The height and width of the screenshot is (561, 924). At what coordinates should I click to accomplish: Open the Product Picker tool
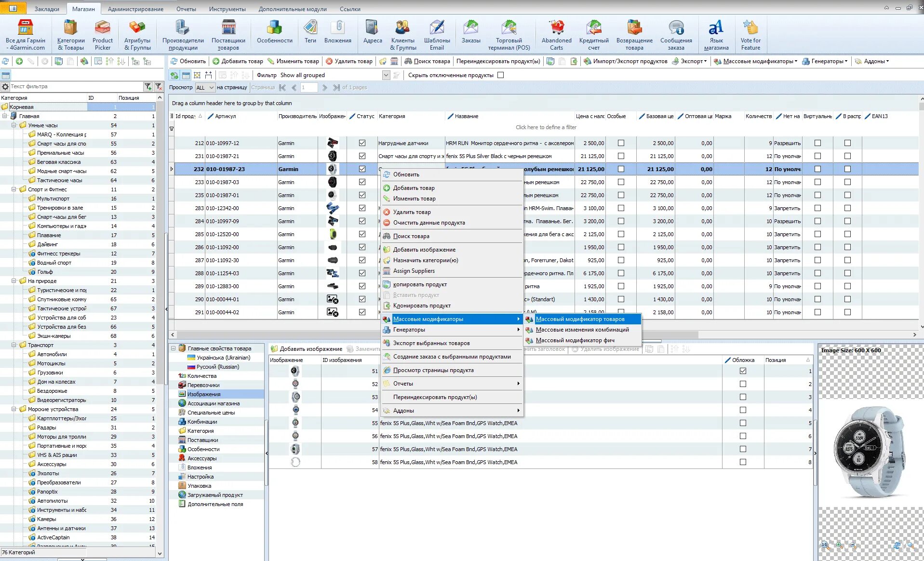pyautogui.click(x=103, y=35)
